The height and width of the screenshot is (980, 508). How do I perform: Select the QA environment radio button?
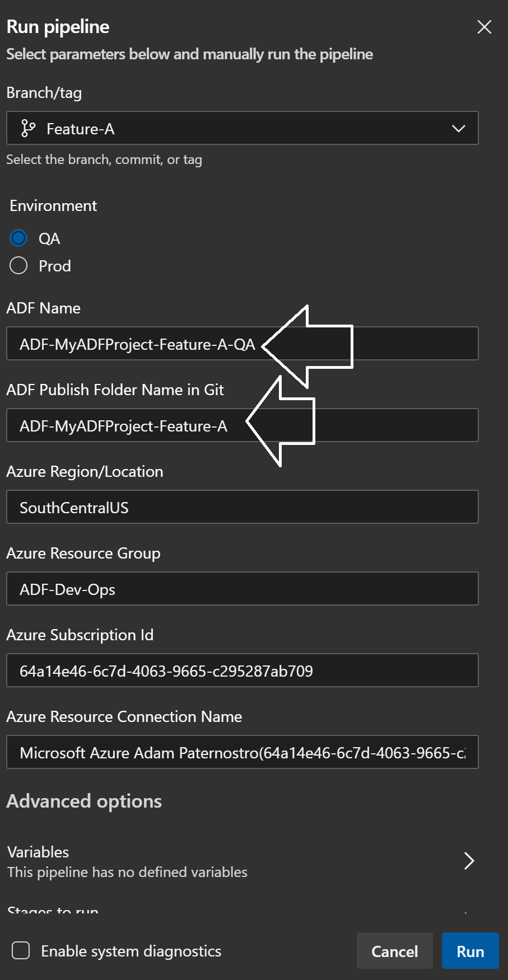pyautogui.click(x=18, y=238)
